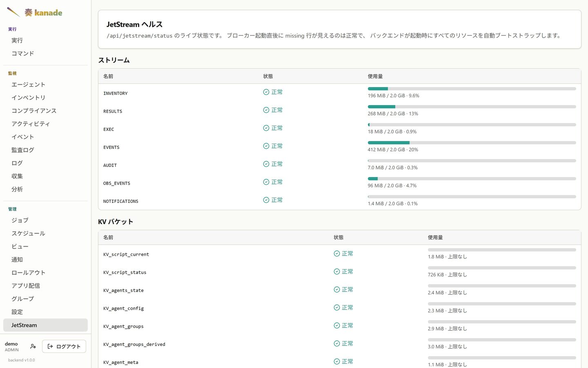Click the INVENTORY usage progress bar
This screenshot has height=368, width=588.
[x=472, y=89]
